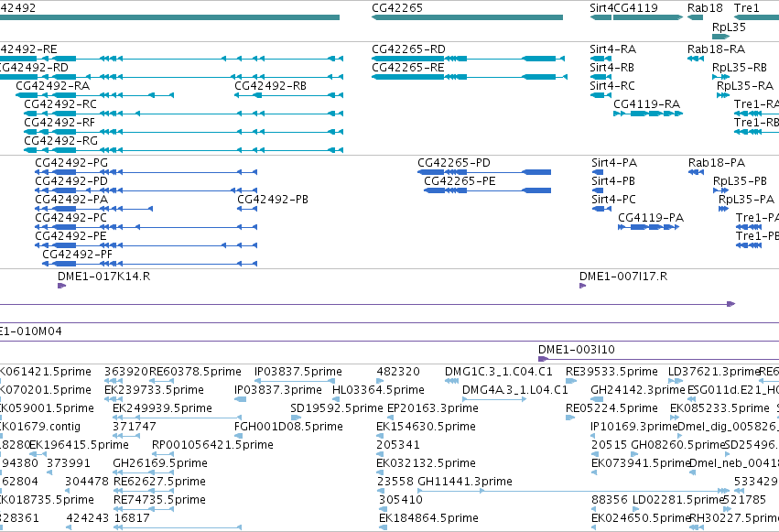Select the FGH001D08.5prime EST label

point(288,427)
